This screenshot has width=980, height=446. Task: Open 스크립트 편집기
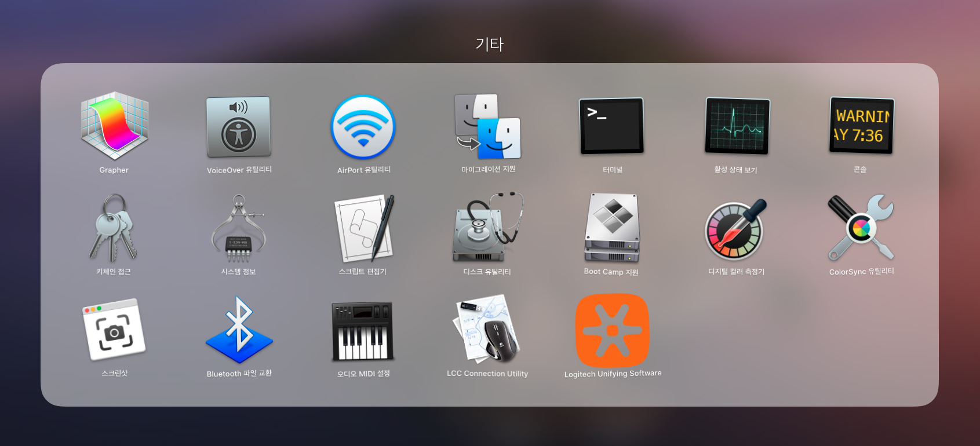364,228
